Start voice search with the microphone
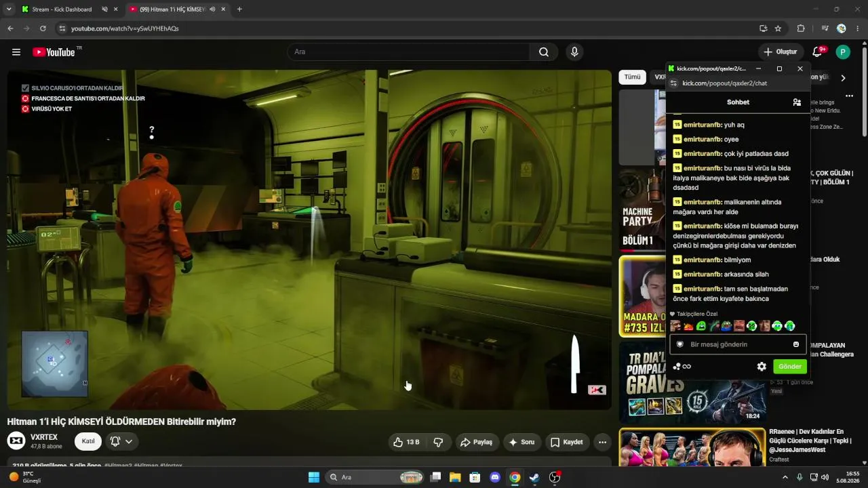868x488 pixels. point(574,52)
